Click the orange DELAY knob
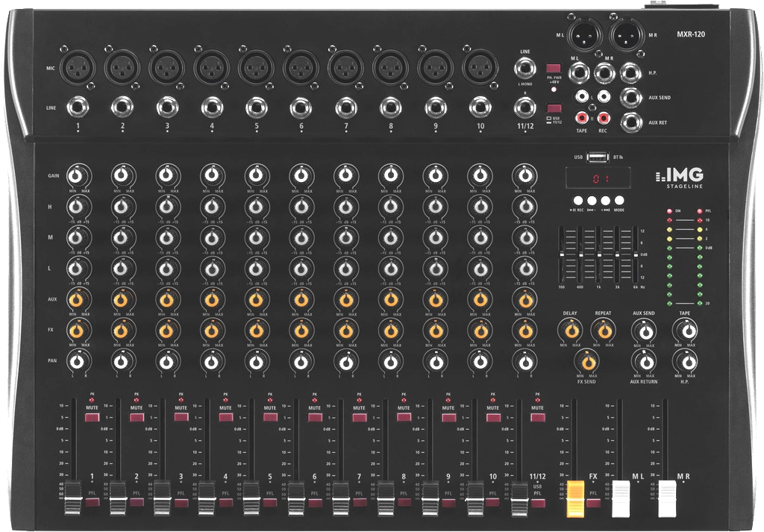The image size is (764, 532). (571, 329)
